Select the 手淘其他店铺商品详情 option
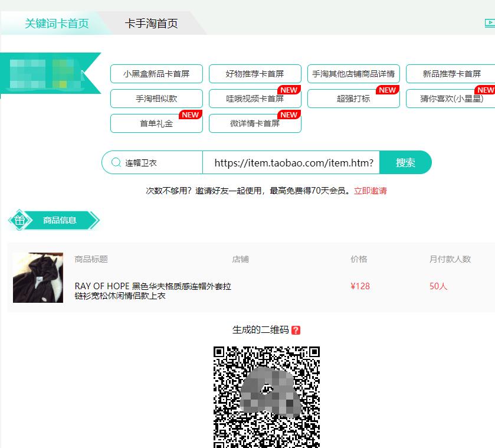This screenshot has height=448, width=495. point(353,74)
